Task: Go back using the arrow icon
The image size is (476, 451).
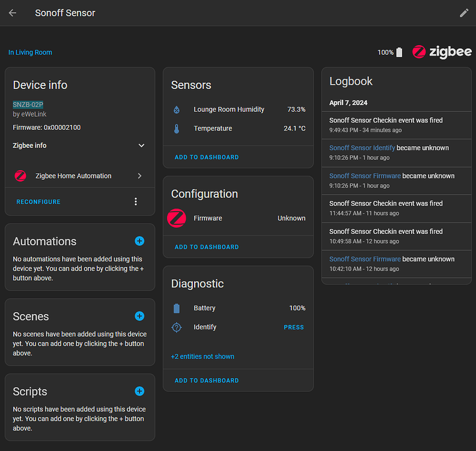Action: point(13,13)
